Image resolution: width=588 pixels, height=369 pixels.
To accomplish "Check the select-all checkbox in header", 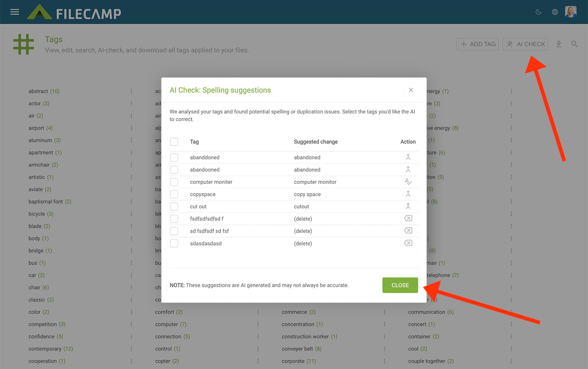I will [x=174, y=142].
